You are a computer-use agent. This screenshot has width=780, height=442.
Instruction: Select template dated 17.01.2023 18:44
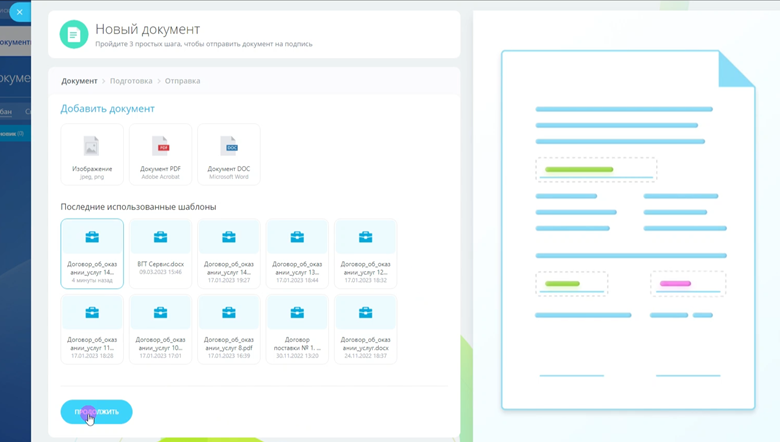click(x=297, y=254)
